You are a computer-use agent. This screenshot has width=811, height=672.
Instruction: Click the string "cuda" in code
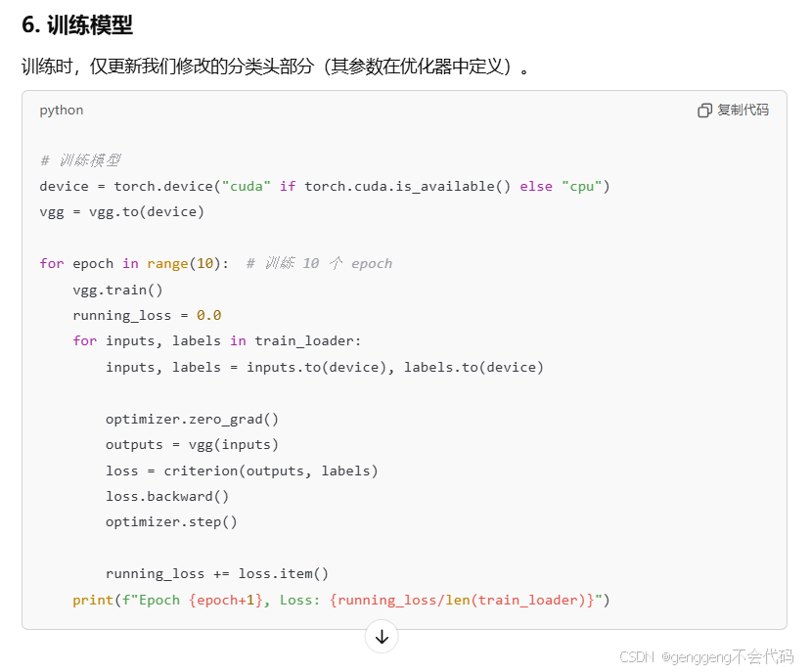click(247, 186)
